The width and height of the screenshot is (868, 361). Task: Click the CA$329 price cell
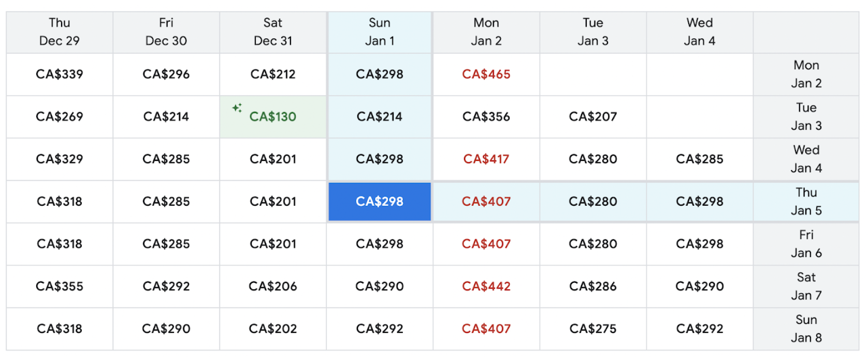coord(60,159)
